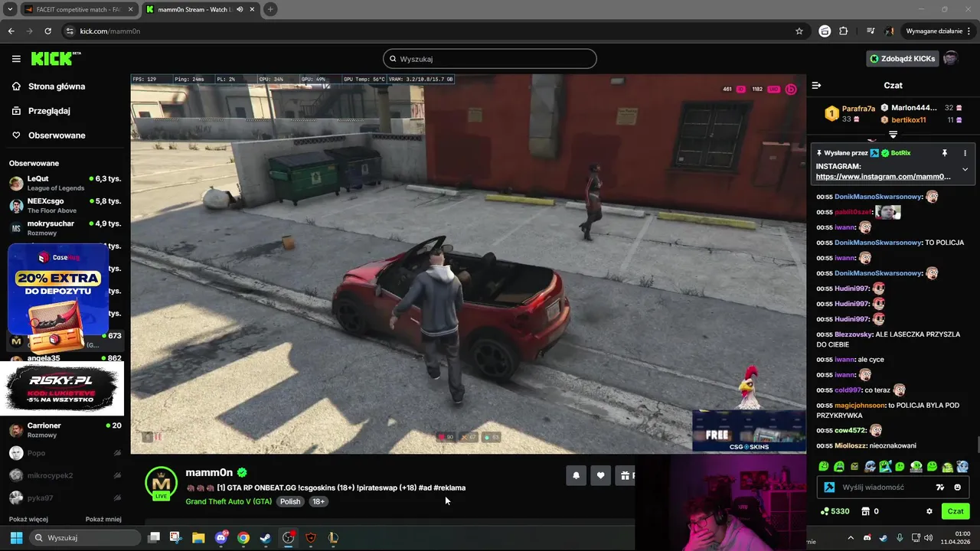Open Grand Theft Auto V (GTA) category

(x=228, y=501)
